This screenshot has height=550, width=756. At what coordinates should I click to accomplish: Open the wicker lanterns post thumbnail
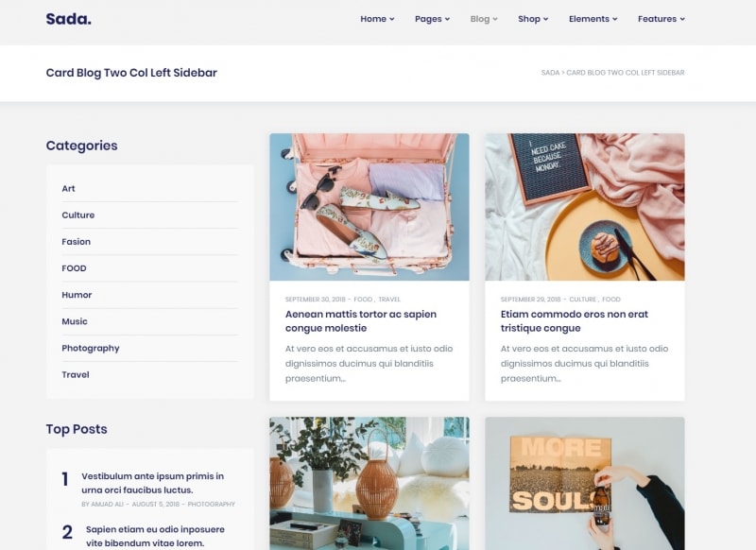369,484
